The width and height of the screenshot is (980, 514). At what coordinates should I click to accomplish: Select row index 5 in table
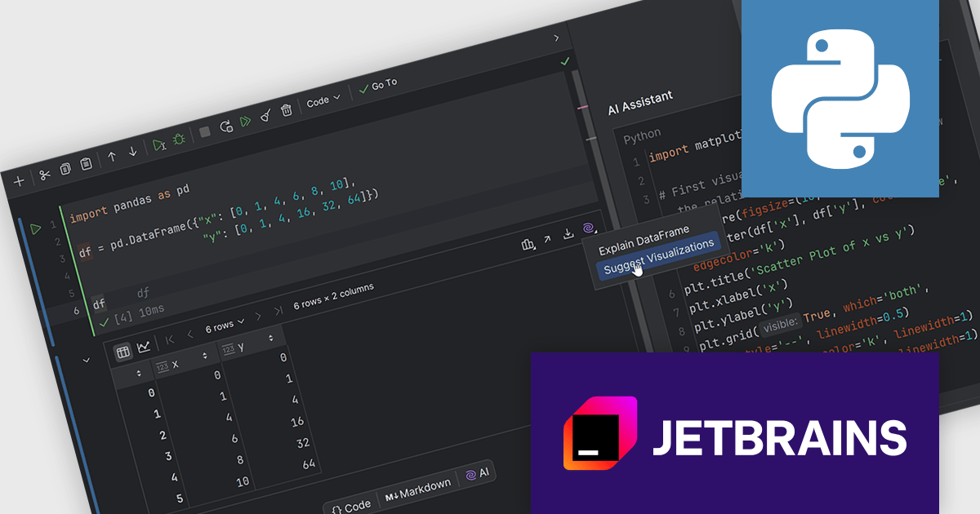[180, 499]
